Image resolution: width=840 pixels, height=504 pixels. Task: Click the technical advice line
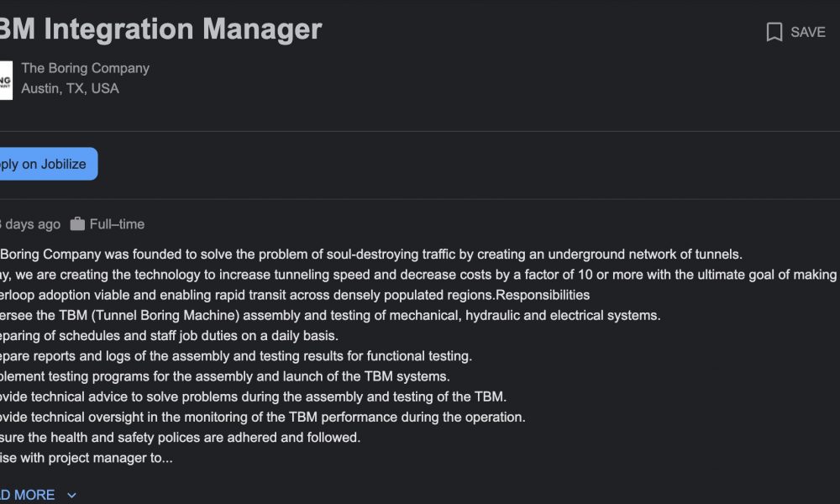point(254,396)
